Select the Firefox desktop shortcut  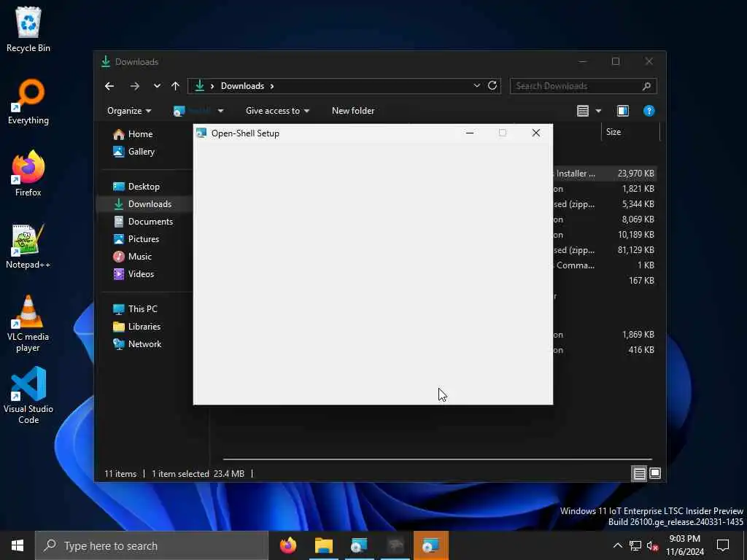click(28, 174)
